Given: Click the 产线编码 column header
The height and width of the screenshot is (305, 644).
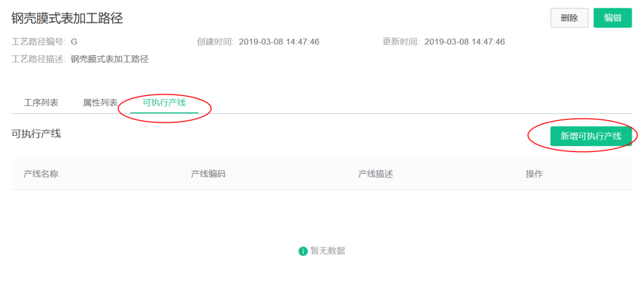Looking at the screenshot, I should pyautogui.click(x=208, y=174).
